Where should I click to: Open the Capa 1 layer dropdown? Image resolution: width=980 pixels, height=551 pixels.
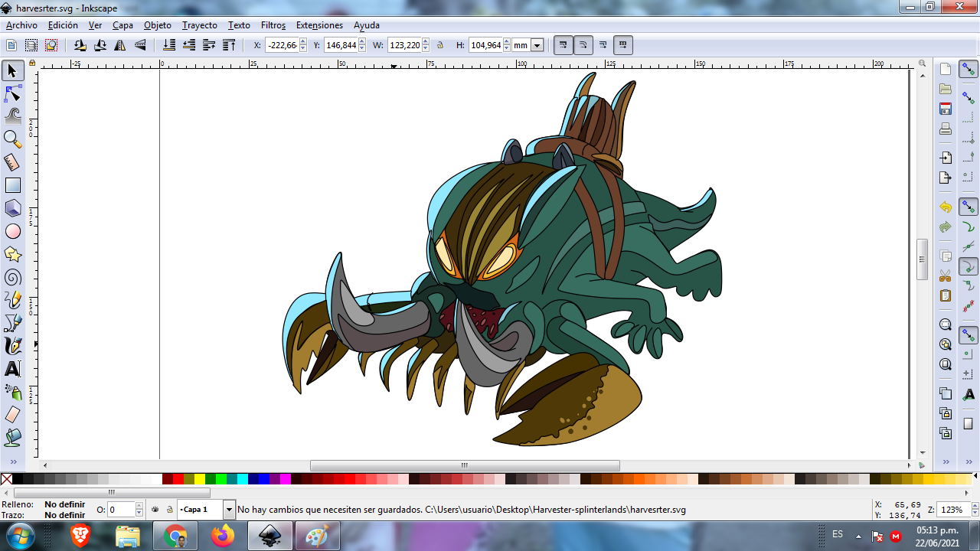tap(229, 510)
